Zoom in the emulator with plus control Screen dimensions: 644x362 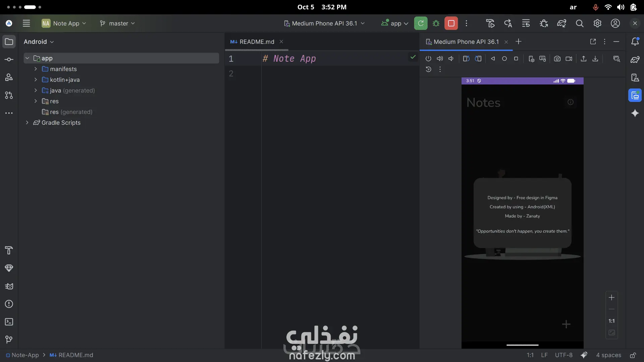coord(611,298)
